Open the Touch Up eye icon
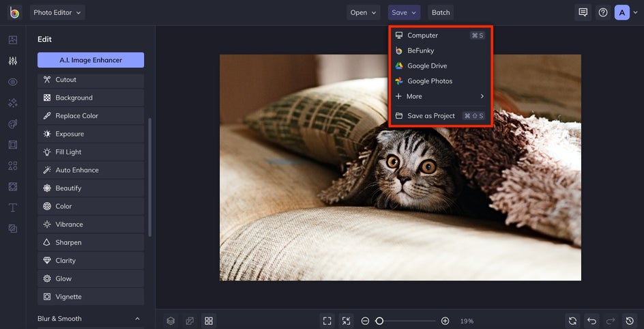The width and height of the screenshot is (644, 329). tap(13, 82)
